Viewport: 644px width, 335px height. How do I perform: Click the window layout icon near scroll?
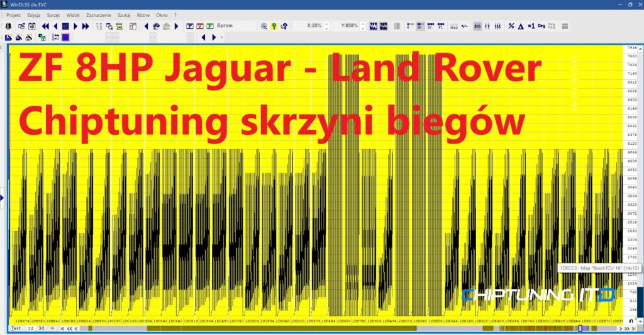coord(133,26)
